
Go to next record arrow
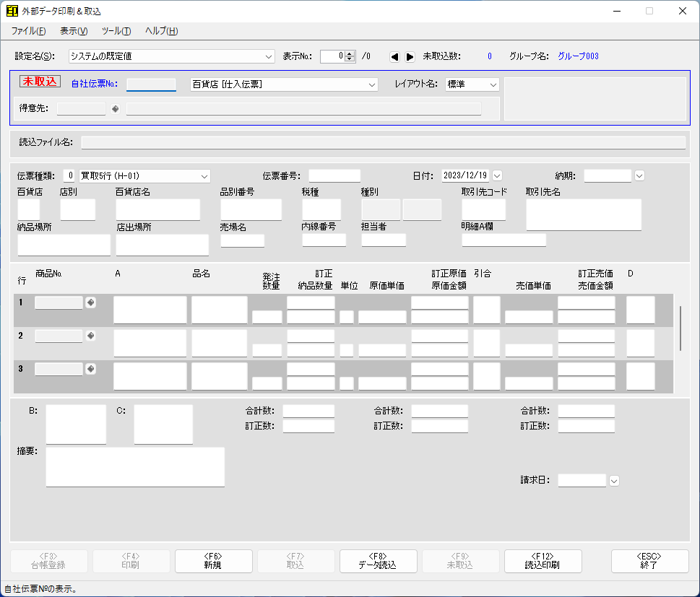[410, 56]
